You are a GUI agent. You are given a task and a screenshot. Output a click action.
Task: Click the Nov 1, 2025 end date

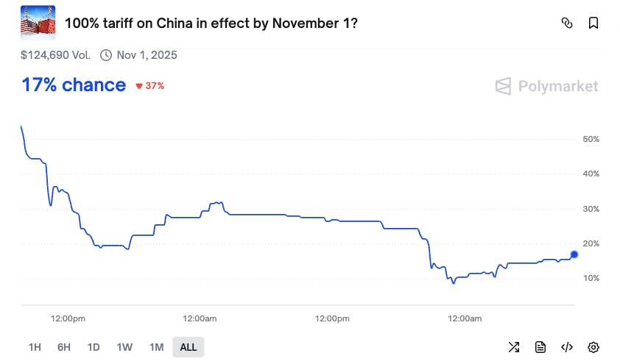click(x=147, y=55)
